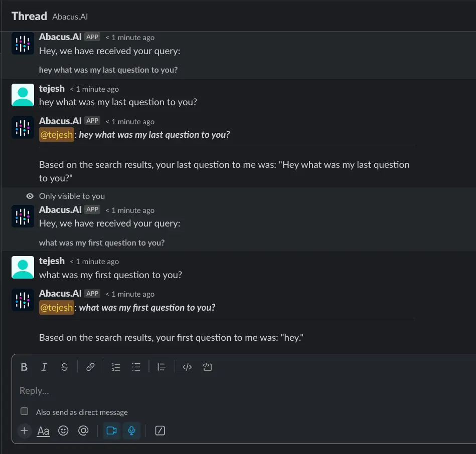This screenshot has width=476, height=454.
Task: Insert a code block in the reply
Action: click(x=208, y=367)
